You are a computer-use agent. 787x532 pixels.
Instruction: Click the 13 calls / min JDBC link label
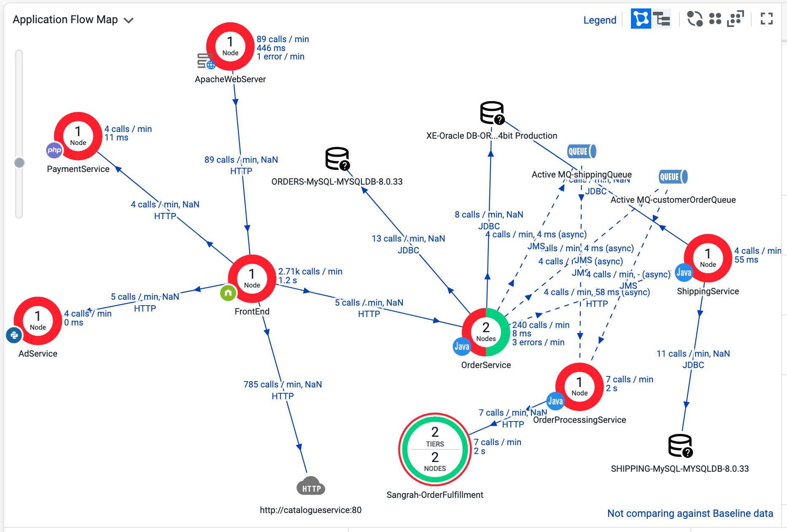[x=408, y=245]
